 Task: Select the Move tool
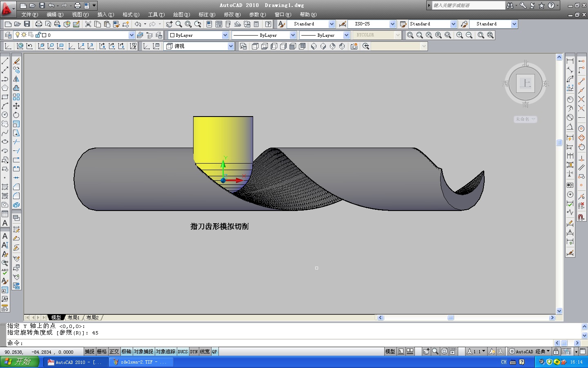pos(16,106)
